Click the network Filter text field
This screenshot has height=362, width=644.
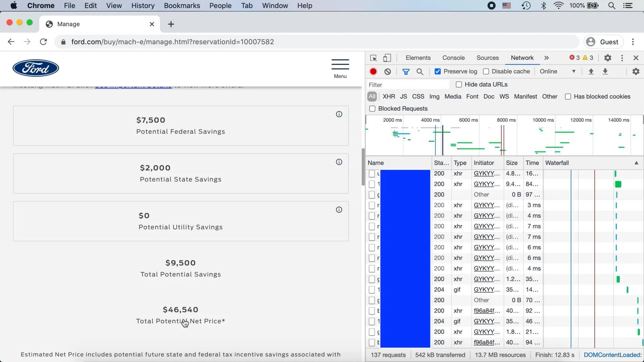tap(408, 85)
